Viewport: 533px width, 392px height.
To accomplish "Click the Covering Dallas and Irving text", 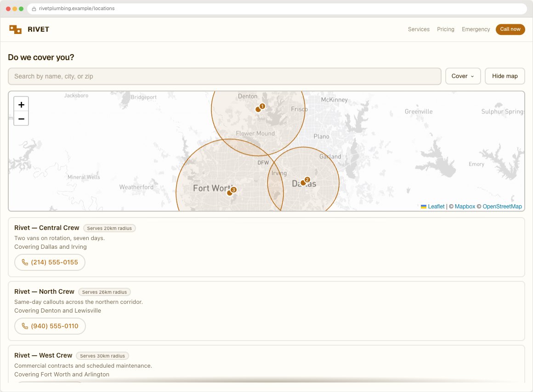I will click(x=50, y=247).
